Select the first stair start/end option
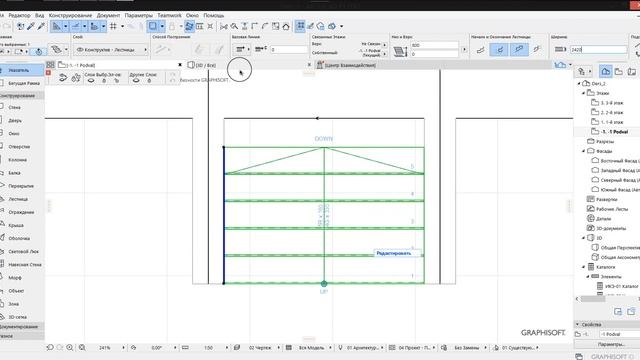Image resolution: width=640 pixels, height=360 pixels. coord(480,50)
